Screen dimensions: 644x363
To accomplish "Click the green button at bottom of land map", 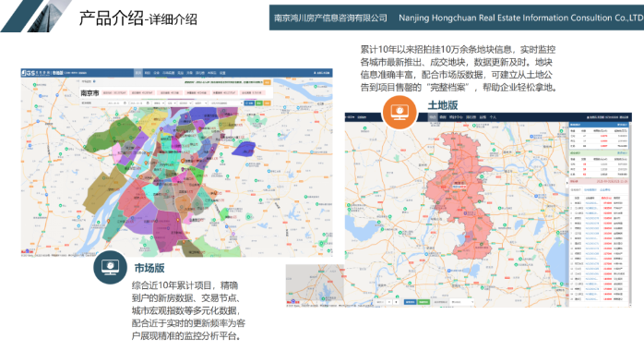I will 423,302.
